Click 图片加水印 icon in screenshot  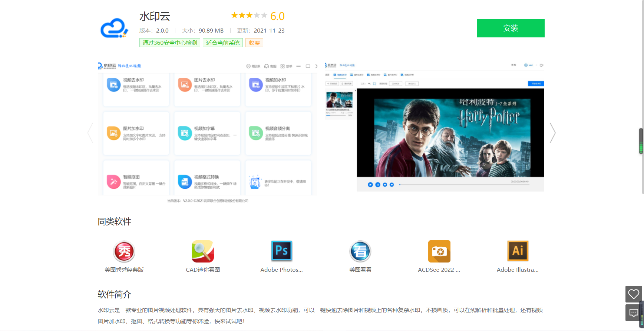pyautogui.click(x=113, y=133)
